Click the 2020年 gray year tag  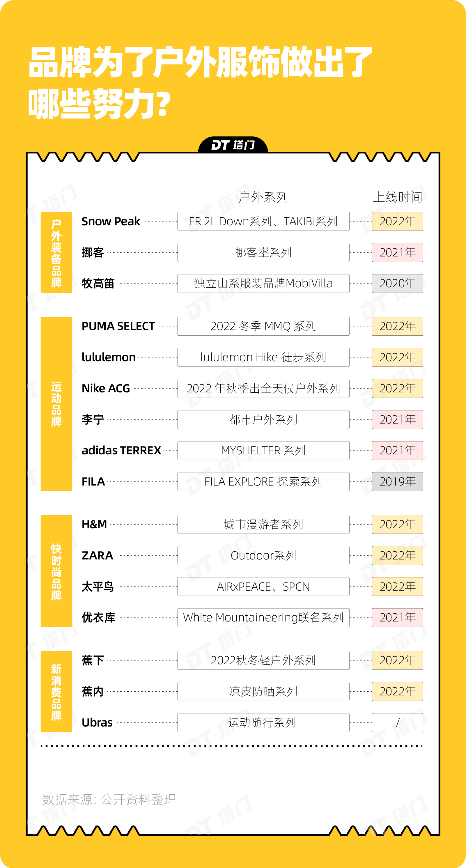(397, 284)
